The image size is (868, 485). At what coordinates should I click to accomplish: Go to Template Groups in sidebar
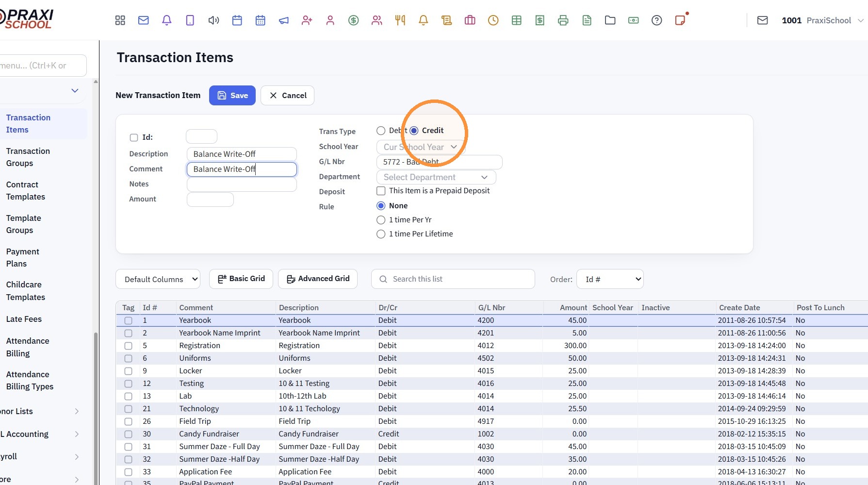click(24, 224)
